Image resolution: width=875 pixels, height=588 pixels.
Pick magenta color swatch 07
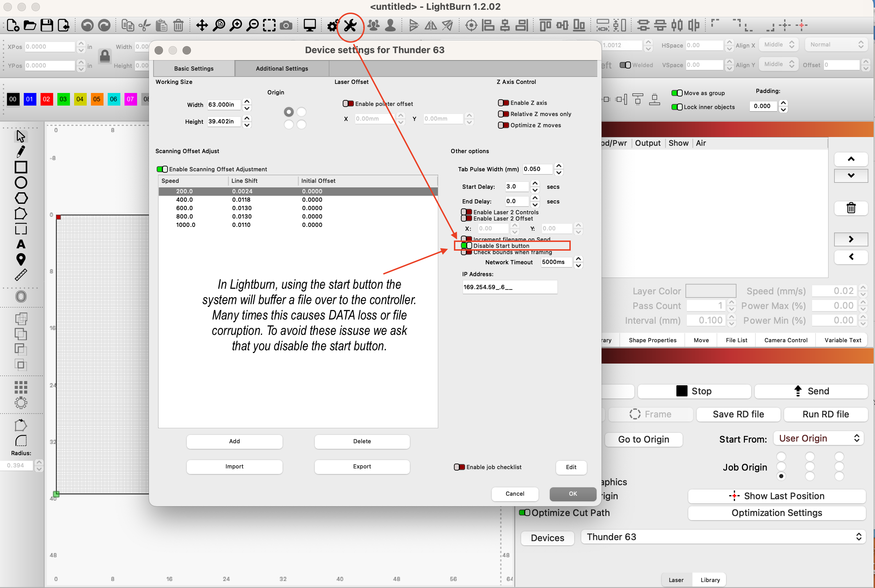(x=130, y=99)
